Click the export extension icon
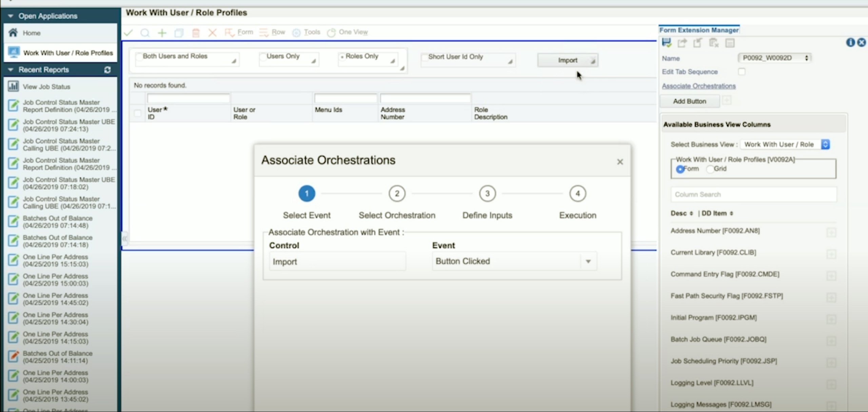This screenshot has height=412, width=868. (x=683, y=43)
